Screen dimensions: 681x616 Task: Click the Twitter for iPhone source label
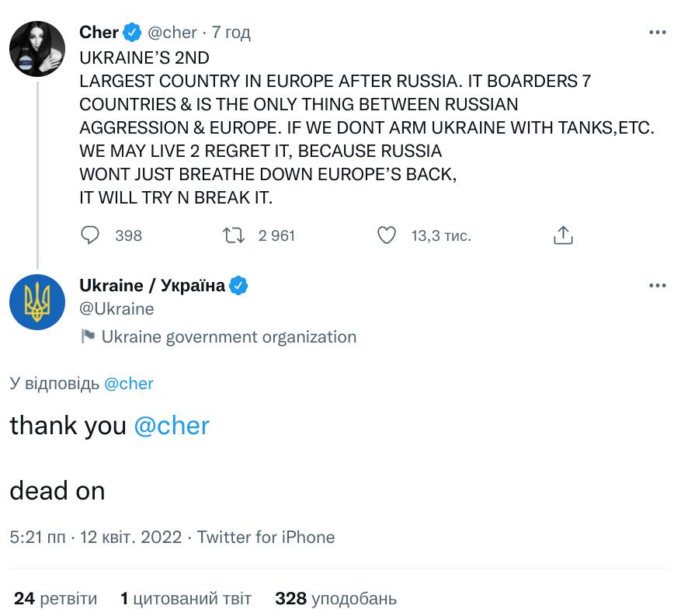266,538
